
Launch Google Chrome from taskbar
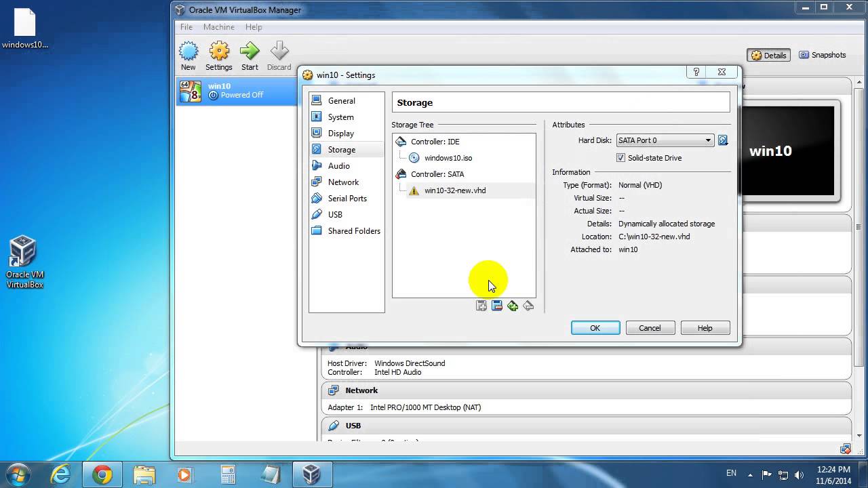[102, 474]
